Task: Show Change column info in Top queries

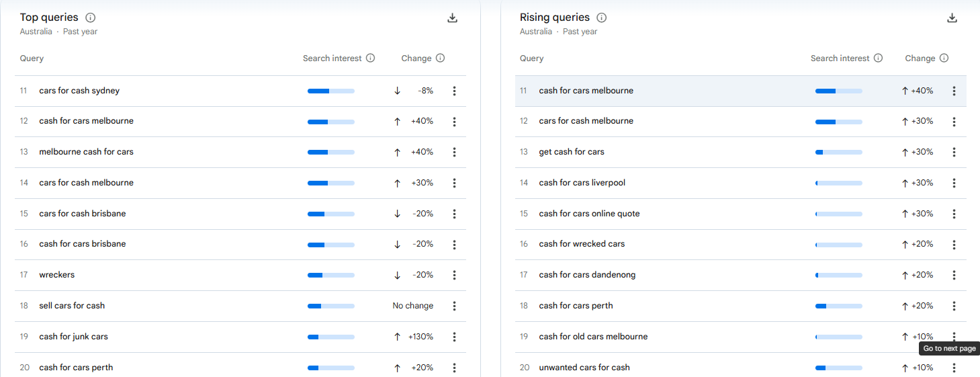Action: coord(441,58)
